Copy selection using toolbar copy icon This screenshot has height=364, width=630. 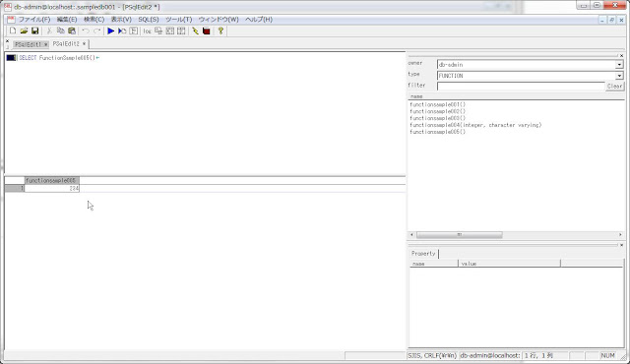61,30
